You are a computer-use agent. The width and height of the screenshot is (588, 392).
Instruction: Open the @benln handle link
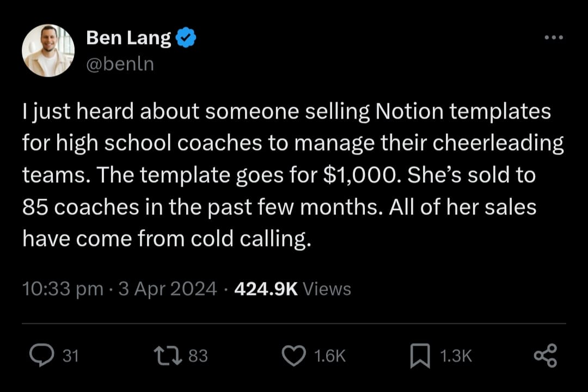120,64
